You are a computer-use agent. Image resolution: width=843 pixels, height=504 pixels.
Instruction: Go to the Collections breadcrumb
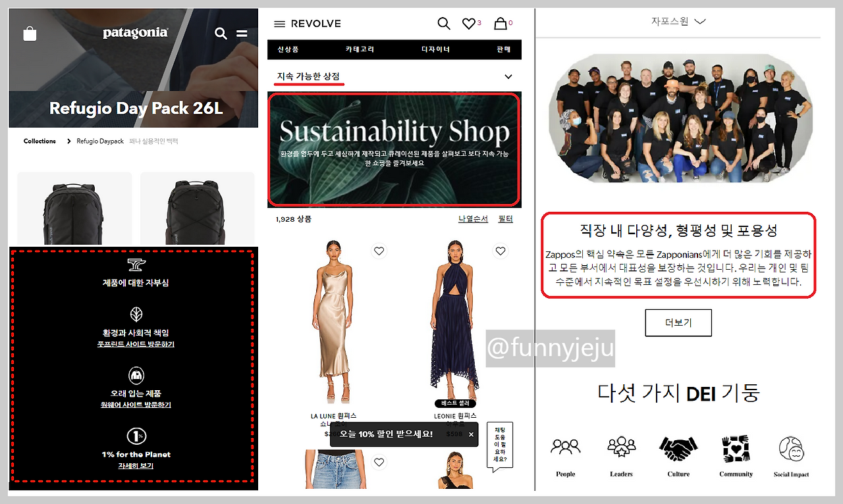click(x=40, y=141)
